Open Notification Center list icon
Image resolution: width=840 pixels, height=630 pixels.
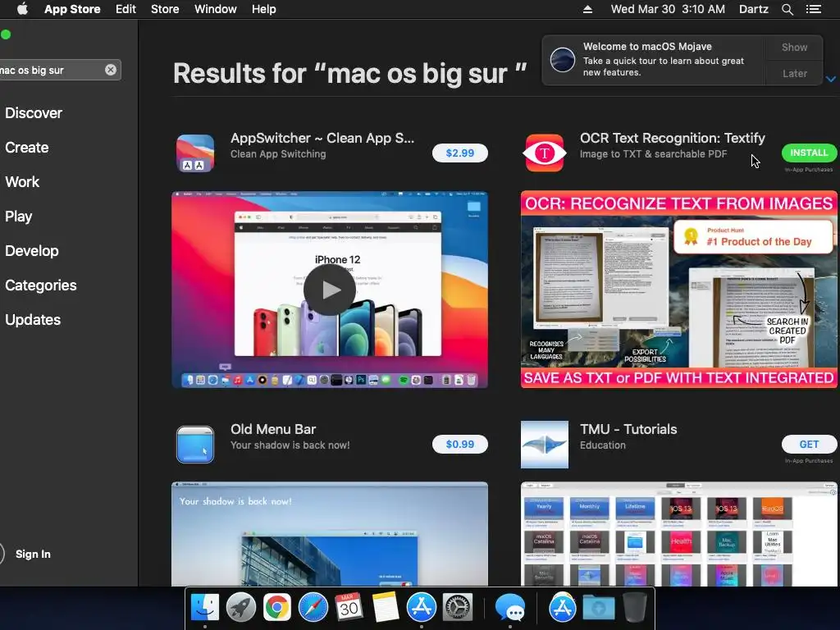(x=813, y=9)
